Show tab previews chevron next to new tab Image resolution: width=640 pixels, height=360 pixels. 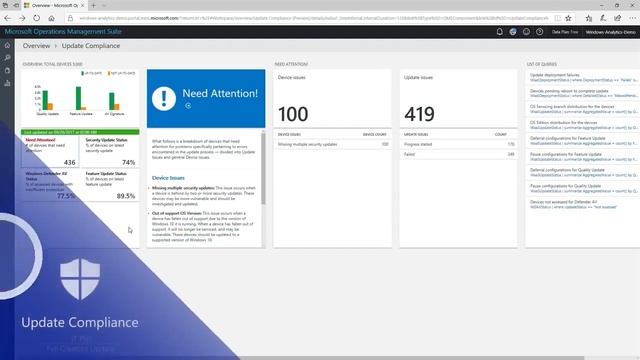coord(104,5)
